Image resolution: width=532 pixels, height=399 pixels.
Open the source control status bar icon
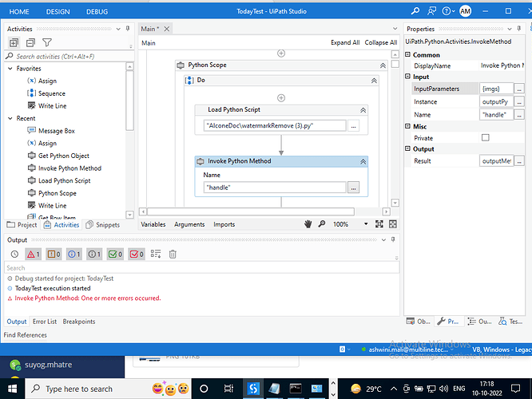pos(343,350)
